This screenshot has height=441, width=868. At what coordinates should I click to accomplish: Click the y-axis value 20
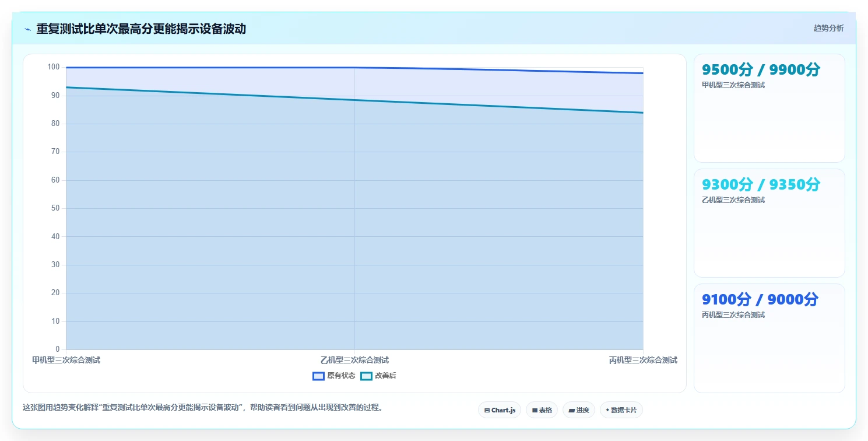(55, 293)
